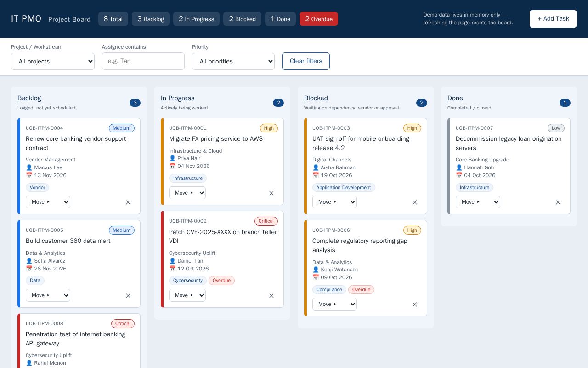The height and width of the screenshot is (368, 588).
Task: Click the calendar icon next to 19 Oct 2026
Action: pyautogui.click(x=316, y=175)
